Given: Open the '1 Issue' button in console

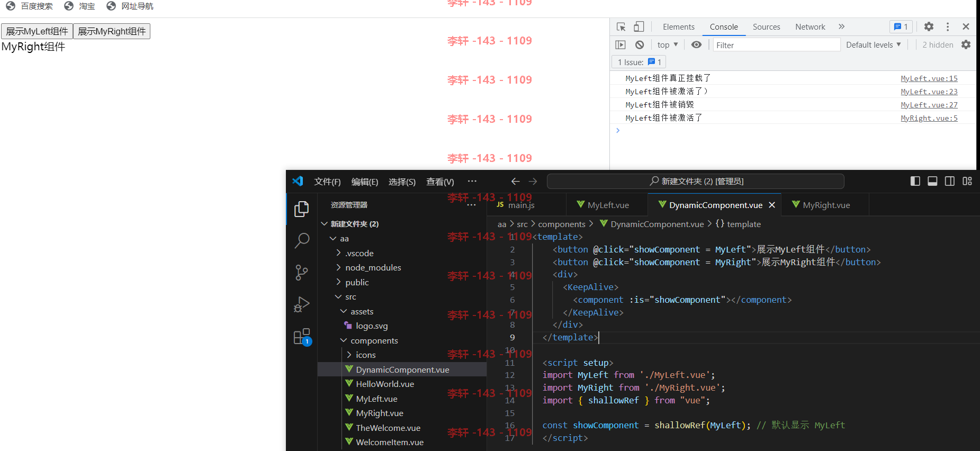Looking at the screenshot, I should [639, 62].
